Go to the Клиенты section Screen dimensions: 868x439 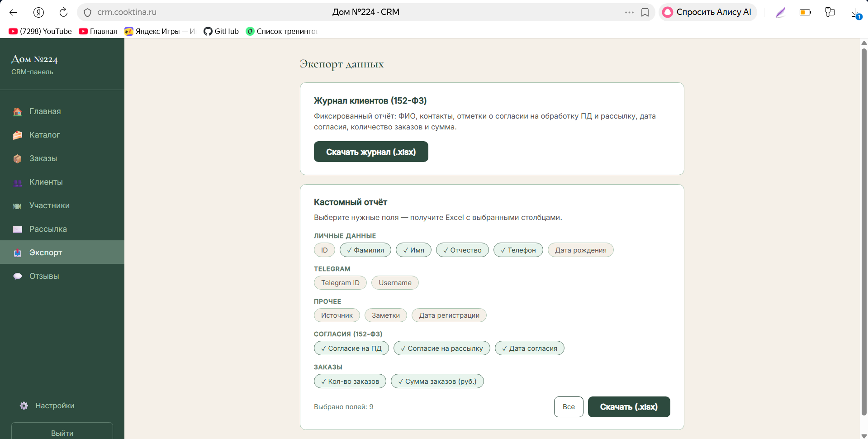coord(62,182)
